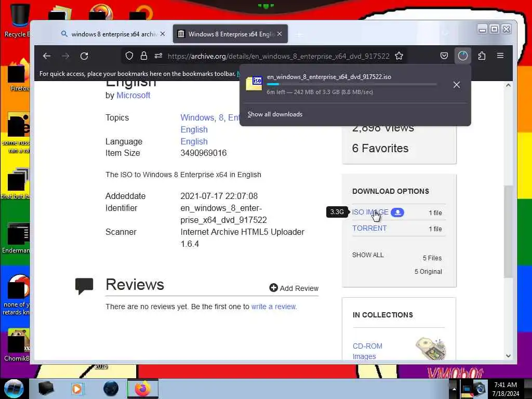
Task: Reload the archive.org page
Action: [84, 56]
